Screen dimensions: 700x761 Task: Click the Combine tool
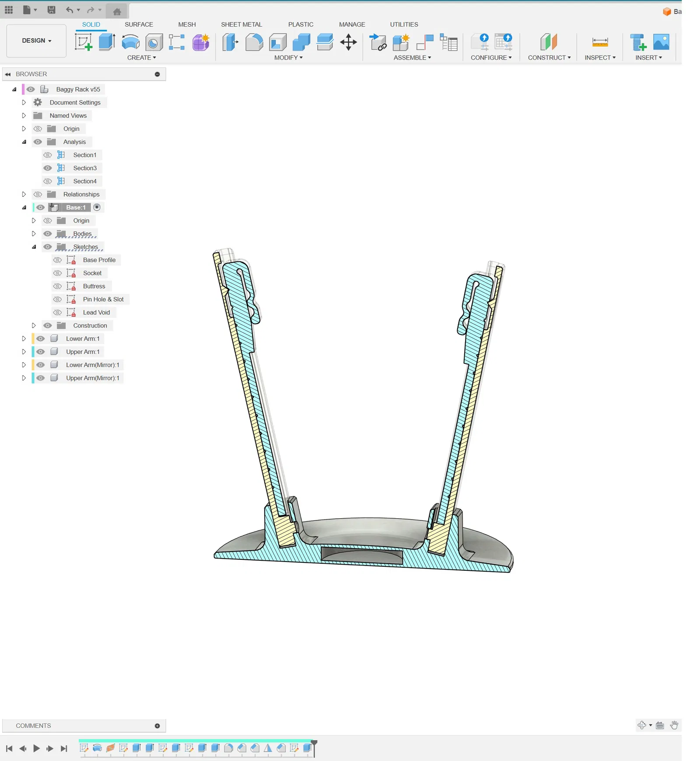(301, 42)
